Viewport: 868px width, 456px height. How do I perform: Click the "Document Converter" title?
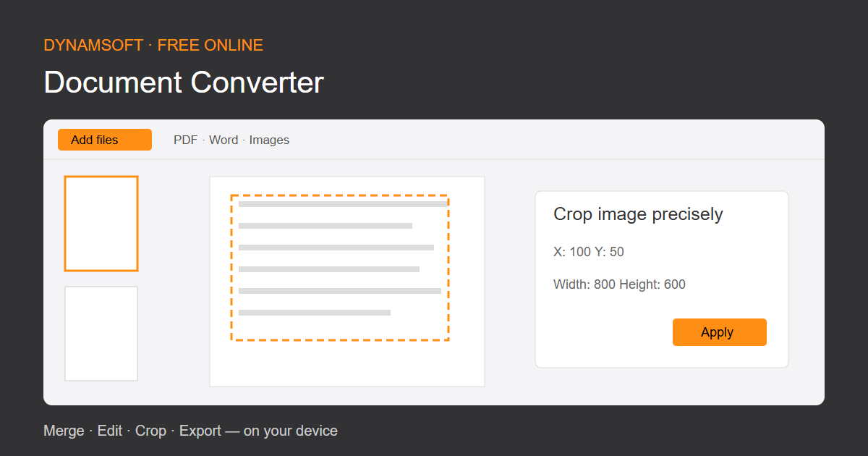point(184,83)
